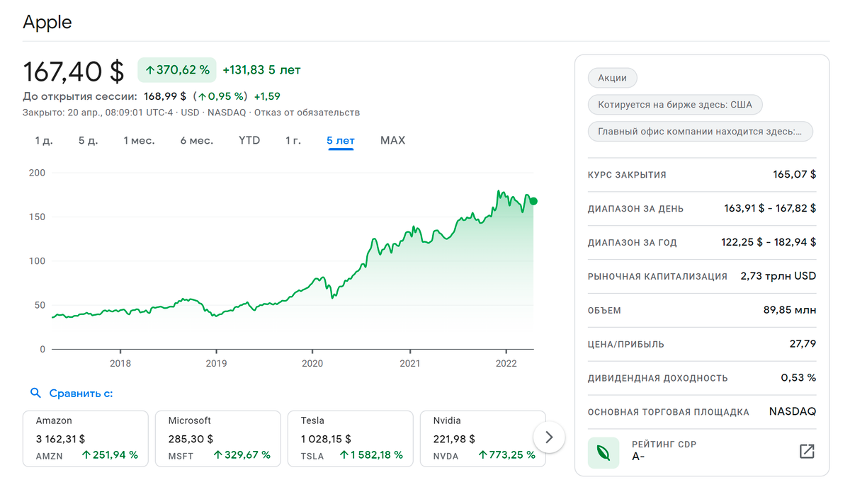850x504 pixels.
Task: Select the 1 д. time range tab
Action: [x=44, y=140]
